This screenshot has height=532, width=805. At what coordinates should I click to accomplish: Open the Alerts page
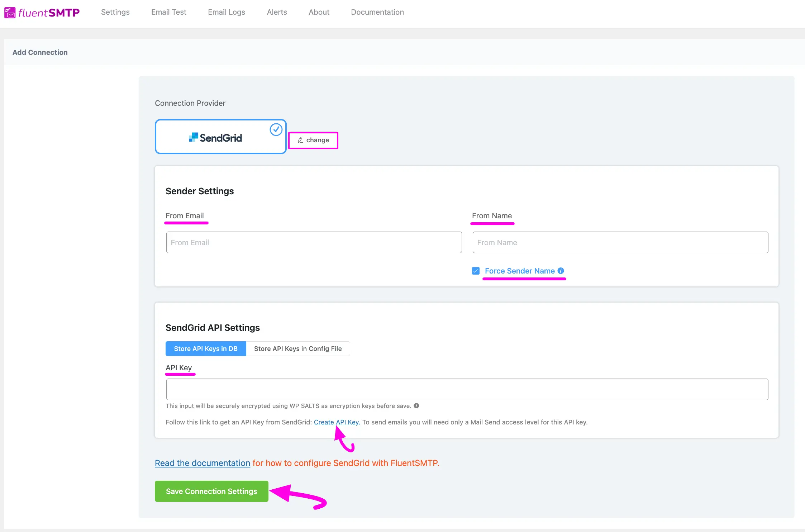[x=277, y=12]
